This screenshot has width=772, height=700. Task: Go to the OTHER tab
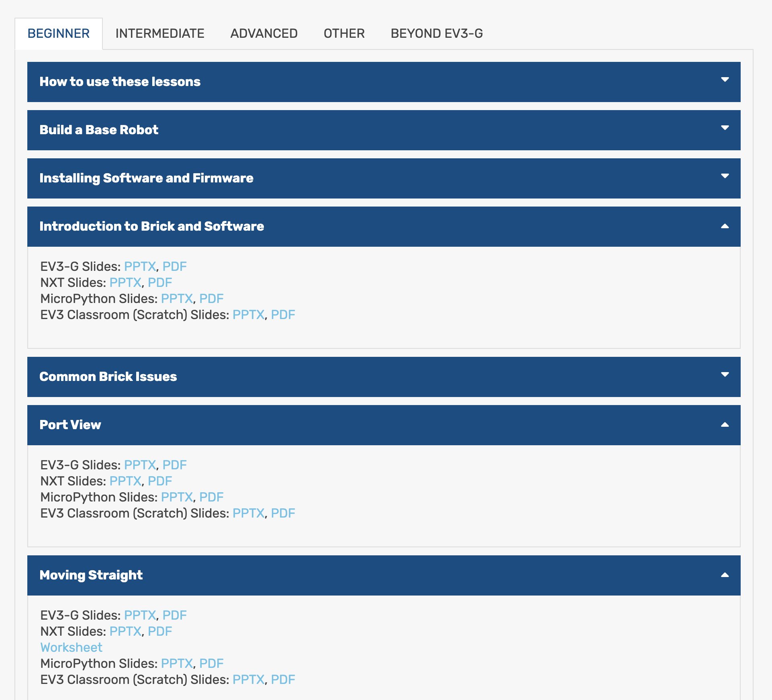344,33
